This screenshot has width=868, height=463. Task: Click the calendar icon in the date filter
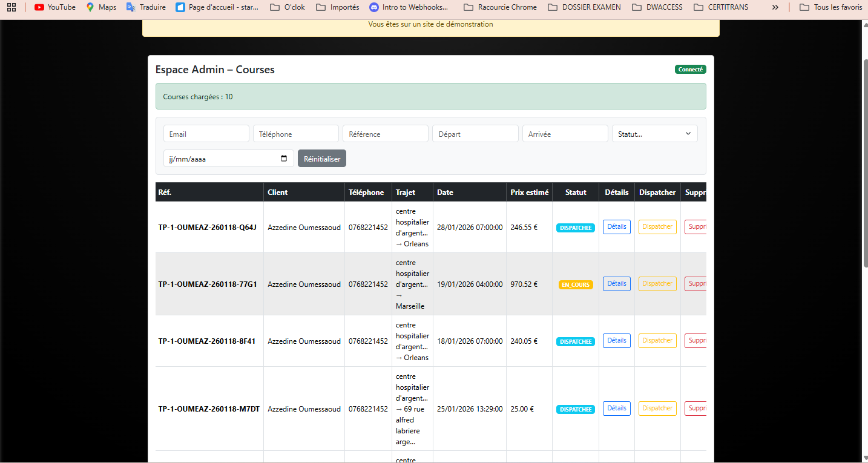click(x=284, y=158)
